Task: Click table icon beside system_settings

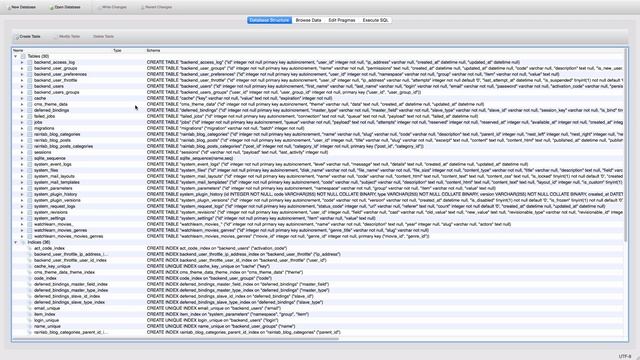Action: 30,218
